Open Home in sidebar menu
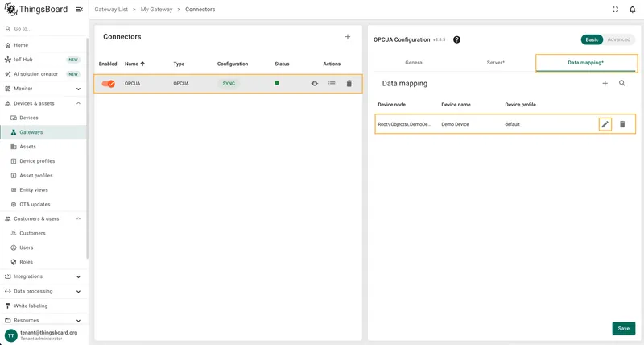Screen dimensions: 644x345 pyautogui.click(x=21, y=45)
